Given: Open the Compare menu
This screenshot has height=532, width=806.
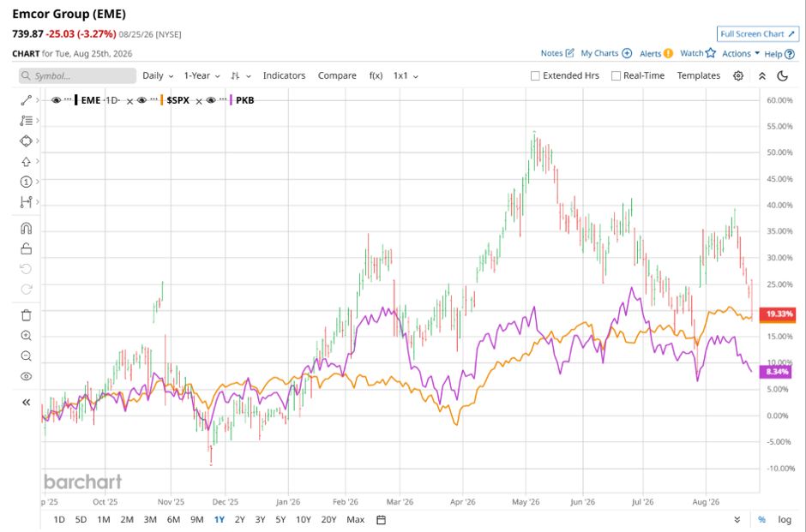Looking at the screenshot, I should pos(337,75).
